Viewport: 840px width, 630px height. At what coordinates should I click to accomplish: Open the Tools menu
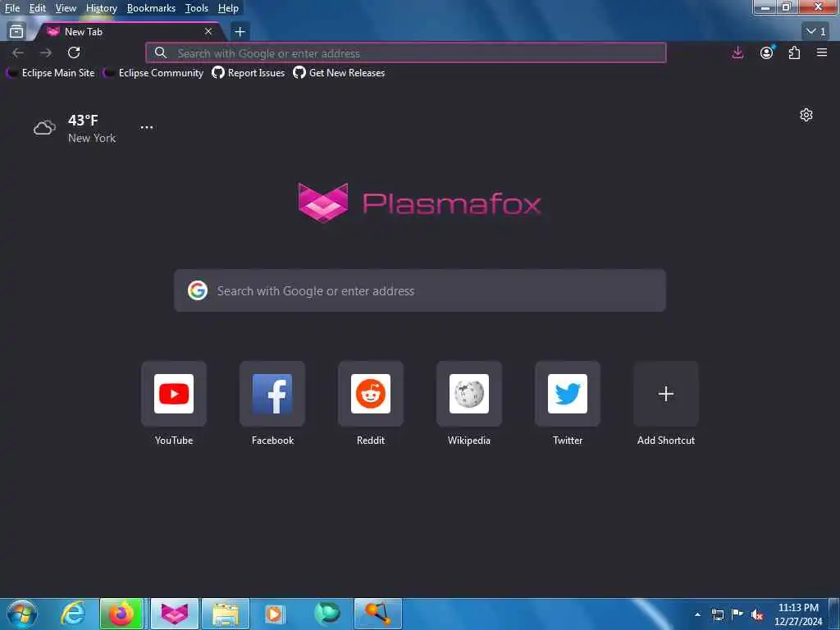tap(196, 8)
